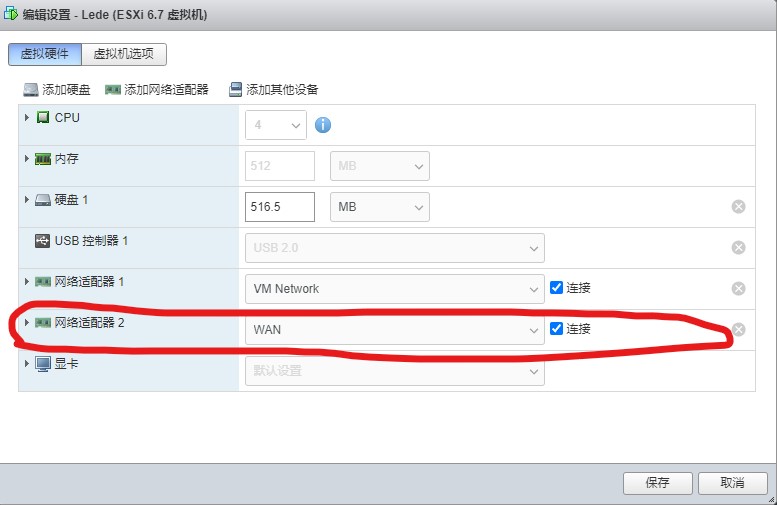Expand the 显卡 row
Image resolution: width=777 pixels, height=505 pixels.
[x=27, y=363]
